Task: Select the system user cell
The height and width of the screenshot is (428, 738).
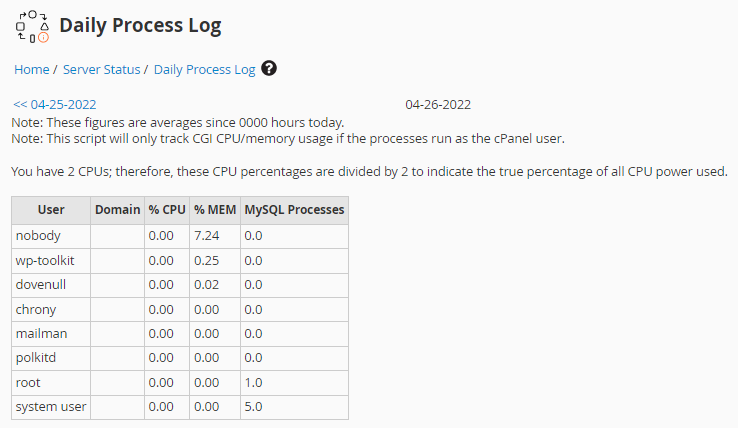Action: (51, 407)
